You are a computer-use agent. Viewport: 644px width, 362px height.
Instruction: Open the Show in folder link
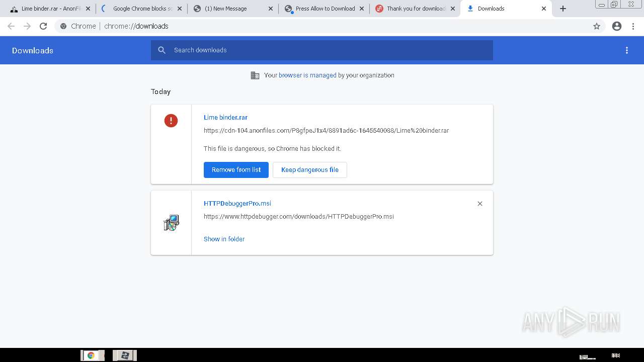tap(224, 239)
